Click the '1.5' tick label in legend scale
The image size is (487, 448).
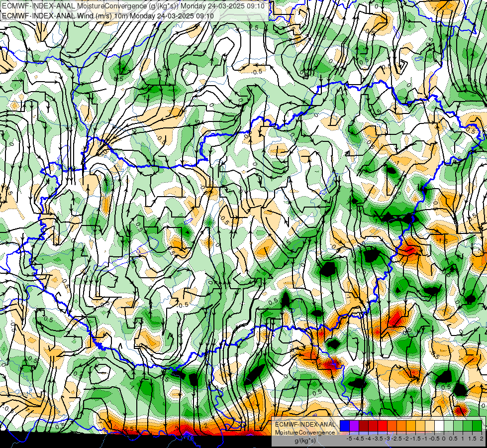coord(473,439)
